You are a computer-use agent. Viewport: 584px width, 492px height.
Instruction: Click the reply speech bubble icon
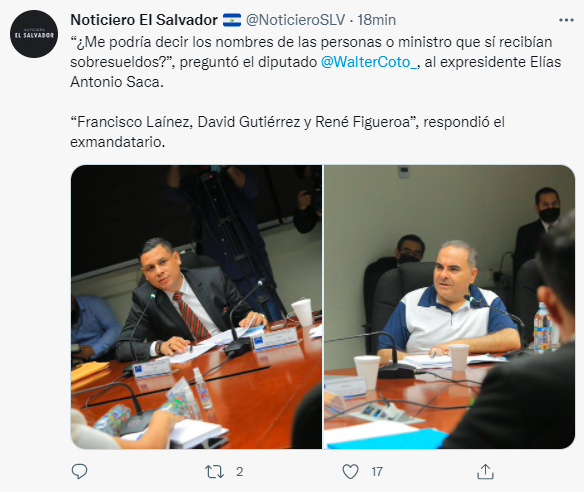[x=79, y=472]
